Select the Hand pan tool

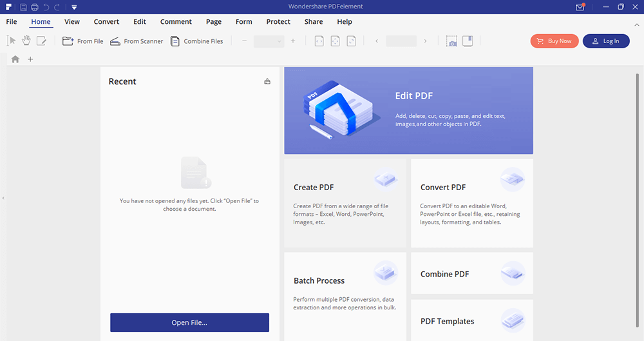point(26,41)
